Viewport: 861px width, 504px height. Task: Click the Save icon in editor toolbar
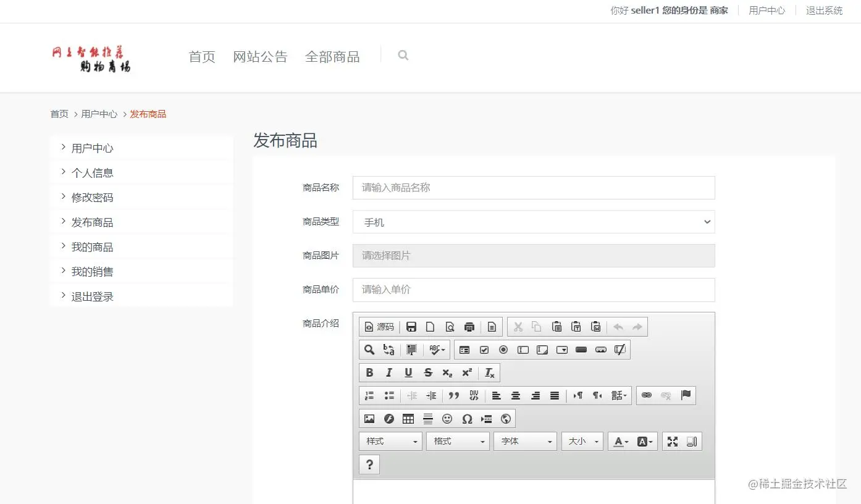click(411, 327)
